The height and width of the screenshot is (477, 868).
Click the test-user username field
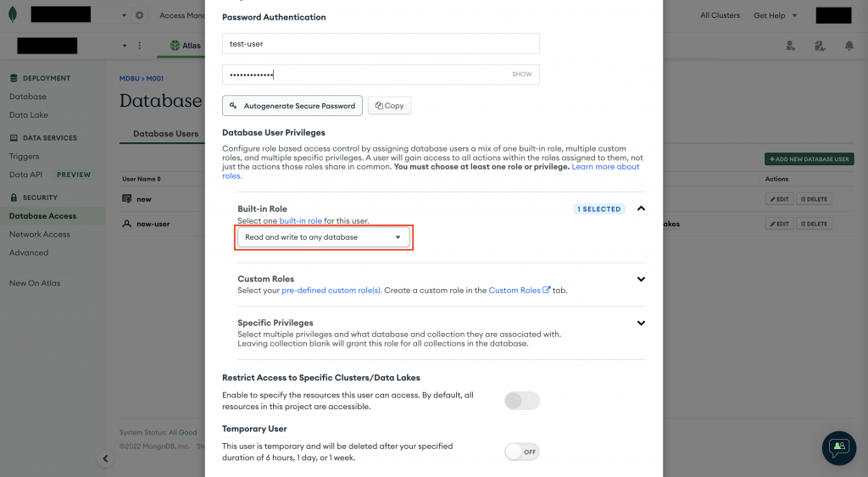[381, 44]
